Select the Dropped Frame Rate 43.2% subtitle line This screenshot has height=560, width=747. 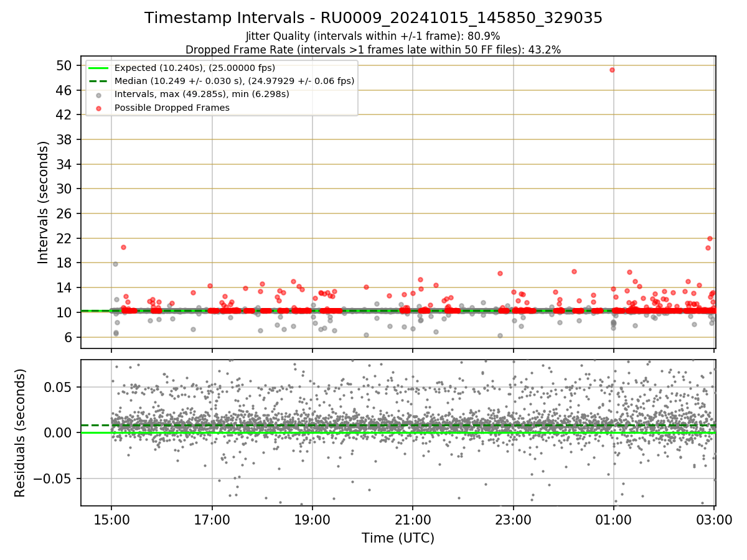(374, 50)
